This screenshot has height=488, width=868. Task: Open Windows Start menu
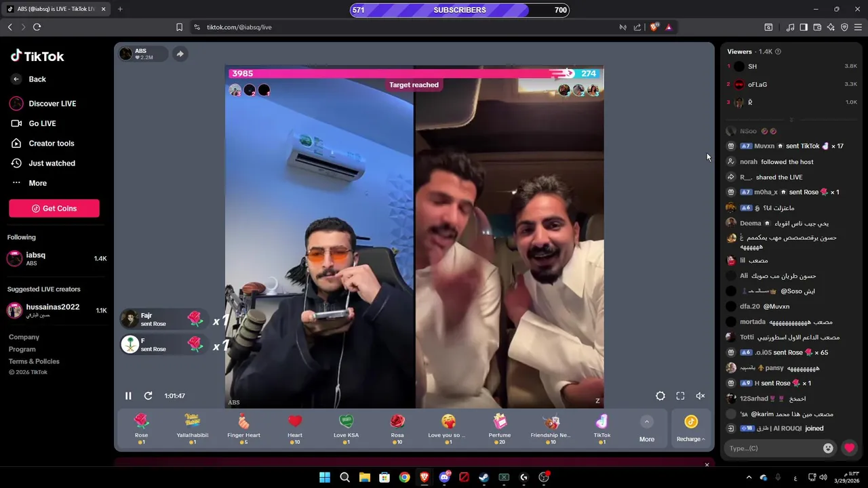pyautogui.click(x=325, y=477)
